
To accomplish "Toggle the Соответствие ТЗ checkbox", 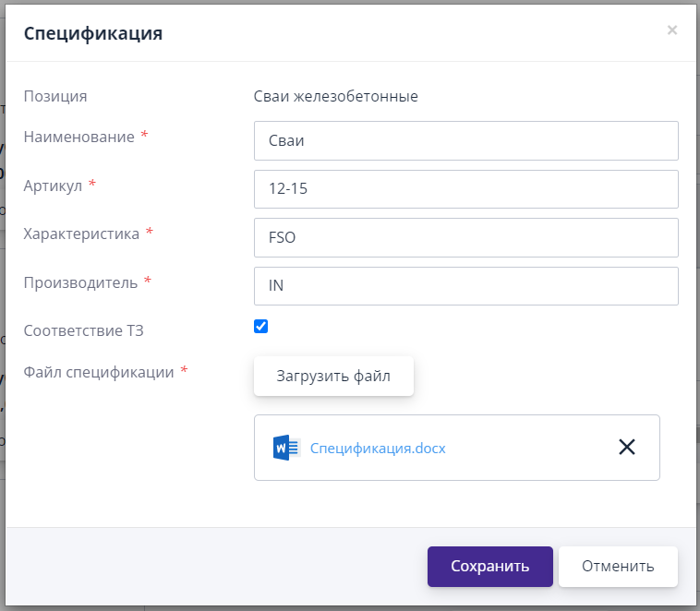I will (x=260, y=327).
